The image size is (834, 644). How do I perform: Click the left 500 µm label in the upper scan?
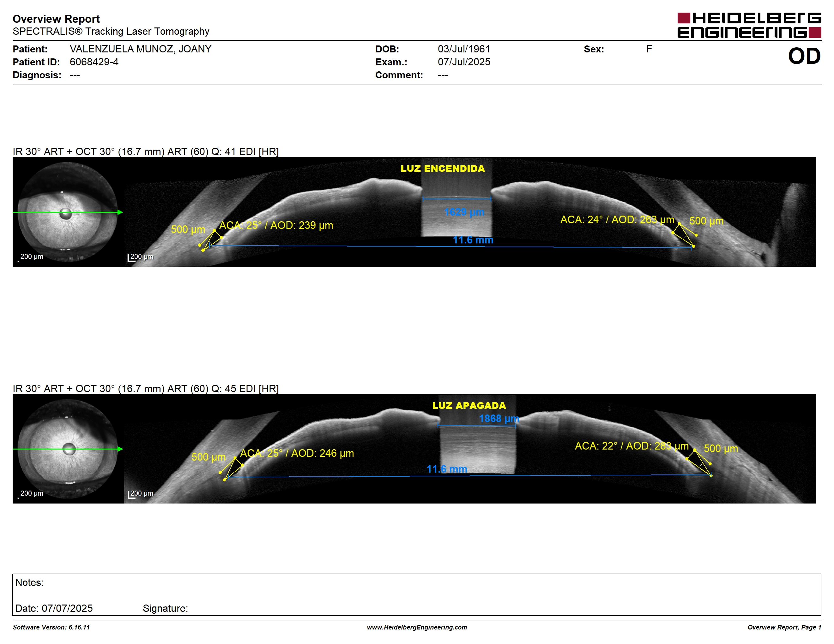(x=188, y=229)
